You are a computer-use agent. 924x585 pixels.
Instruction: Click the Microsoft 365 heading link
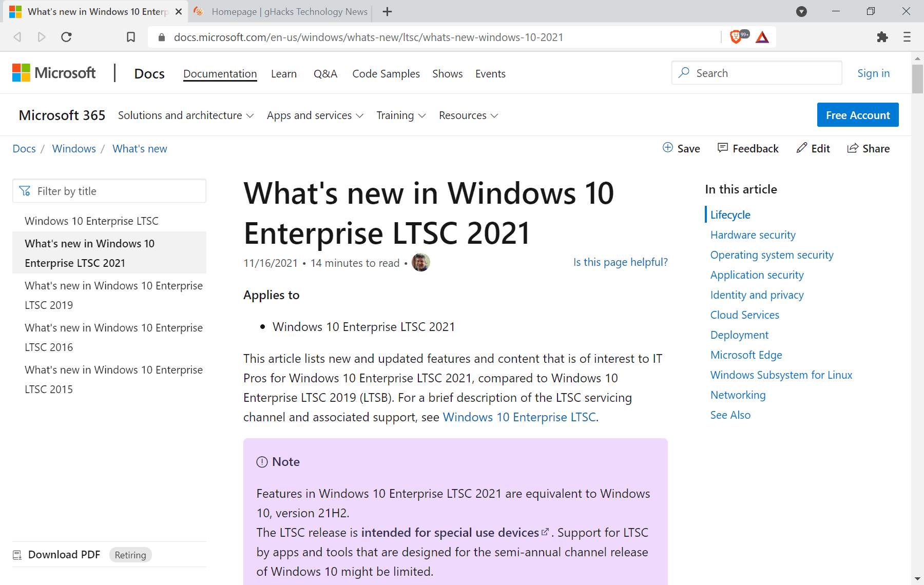pyautogui.click(x=62, y=115)
